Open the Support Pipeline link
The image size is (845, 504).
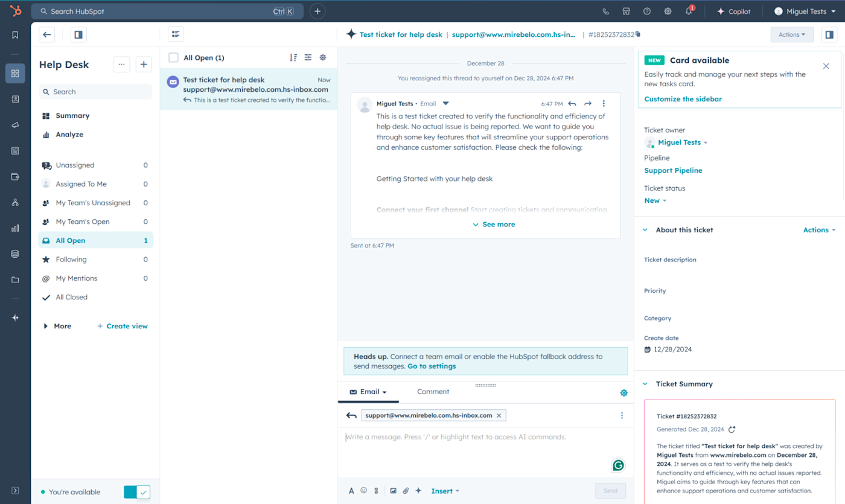pyautogui.click(x=673, y=171)
